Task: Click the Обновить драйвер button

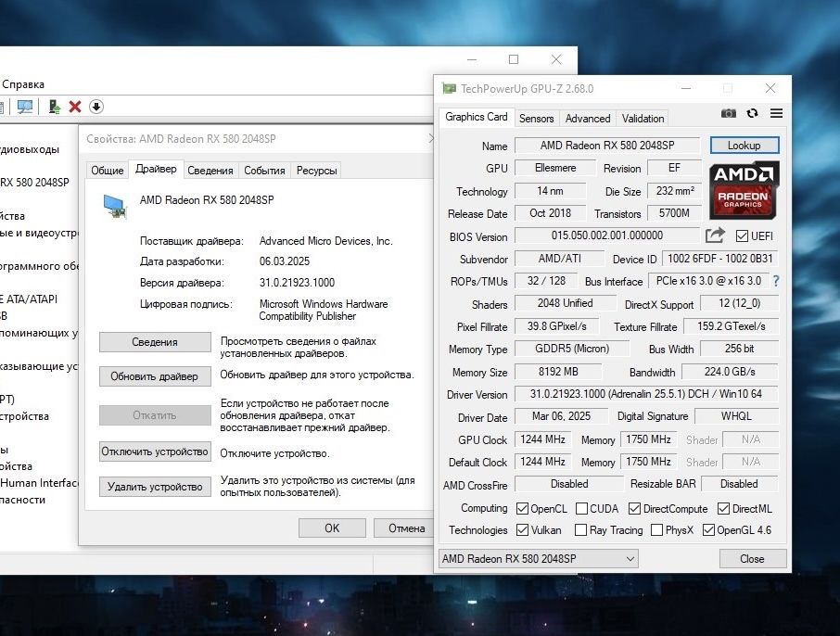Action: point(155,376)
